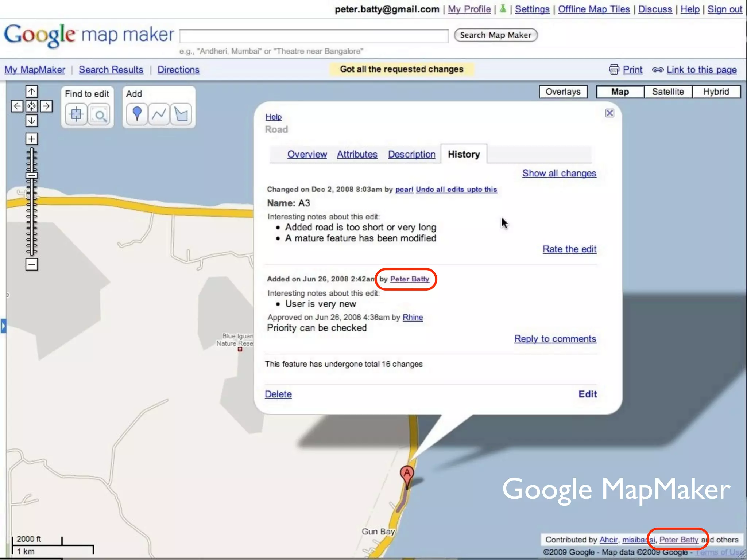Screen dimensions: 747x560
Task: Open Search Results
Action: (111, 70)
